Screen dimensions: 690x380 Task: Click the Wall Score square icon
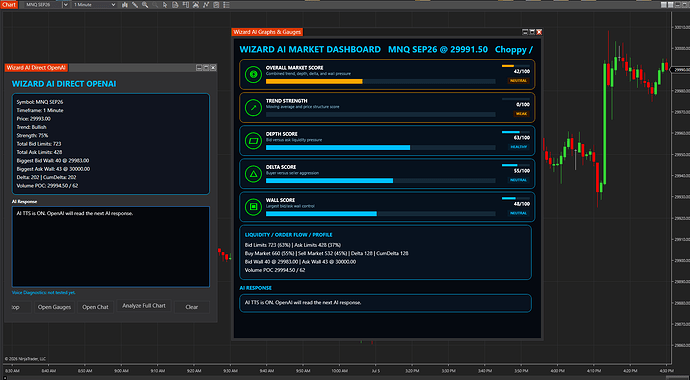tap(253, 207)
